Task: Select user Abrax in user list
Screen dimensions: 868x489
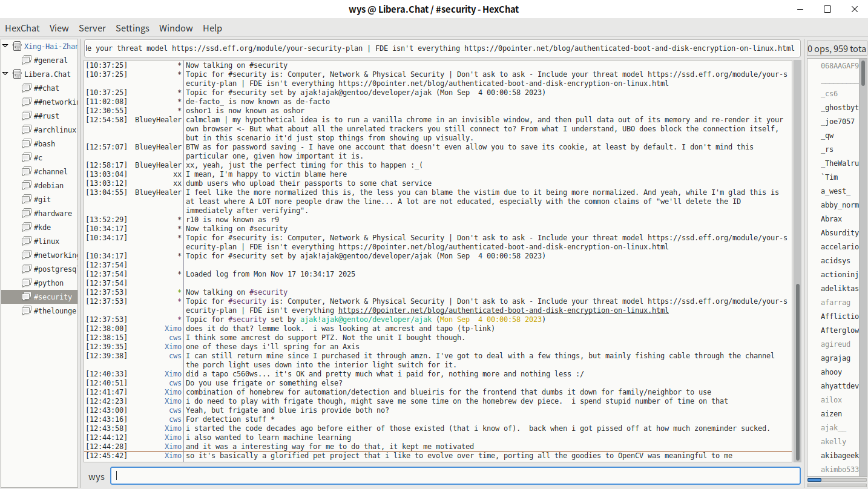Action: [x=831, y=219]
